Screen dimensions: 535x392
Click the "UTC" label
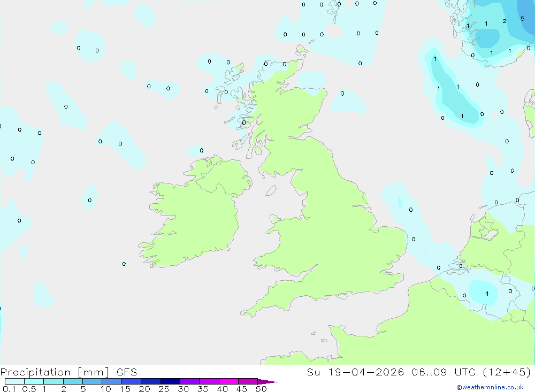[x=465, y=372]
